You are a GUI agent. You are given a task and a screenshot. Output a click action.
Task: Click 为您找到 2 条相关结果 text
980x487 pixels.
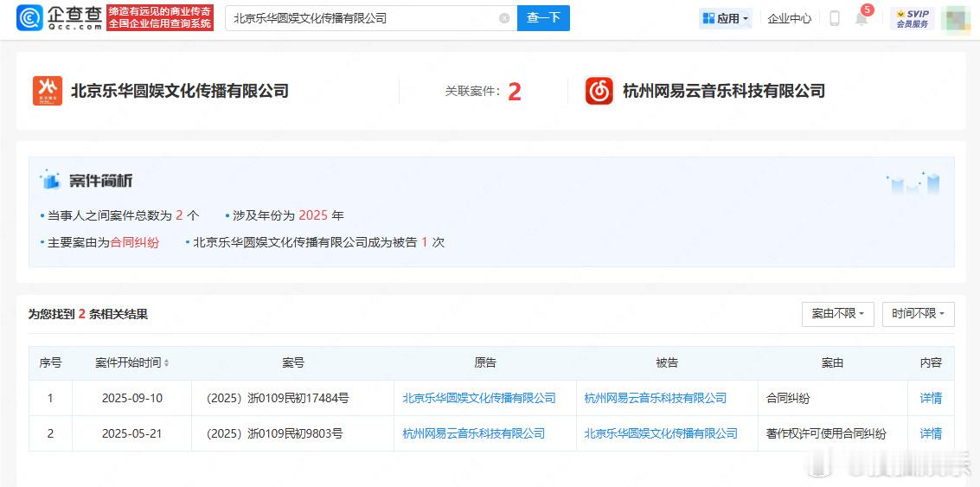[x=88, y=314]
